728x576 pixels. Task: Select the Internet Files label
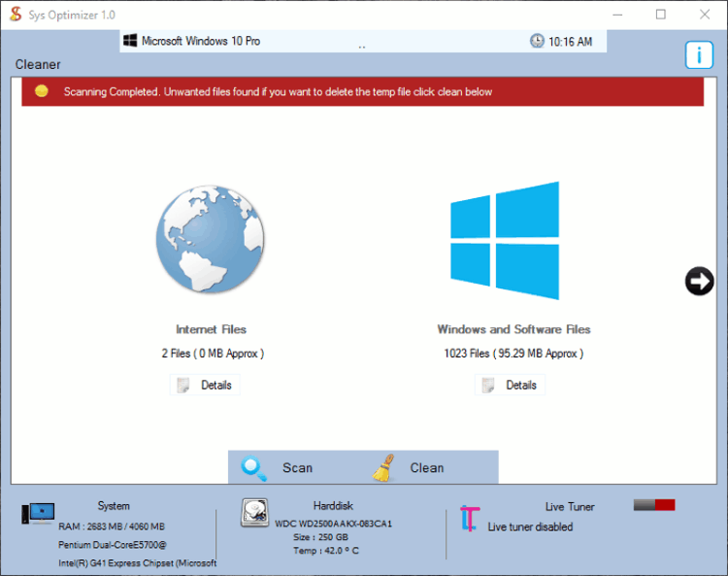pos(211,329)
